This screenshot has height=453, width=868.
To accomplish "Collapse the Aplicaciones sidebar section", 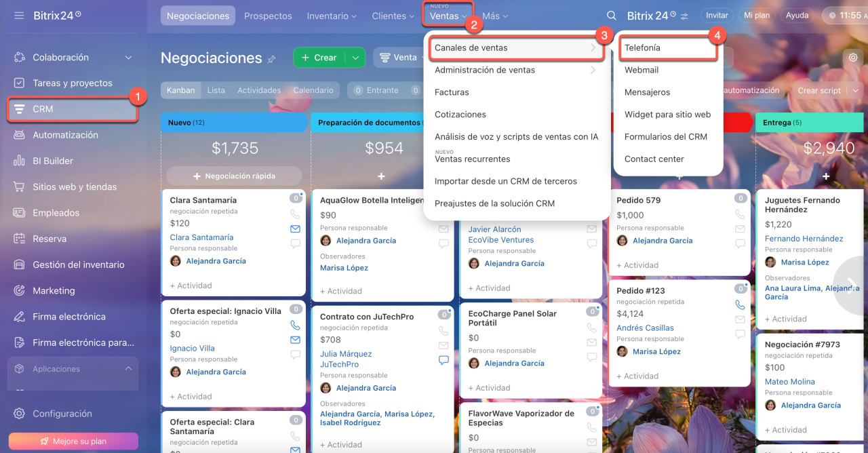I will click(x=128, y=369).
